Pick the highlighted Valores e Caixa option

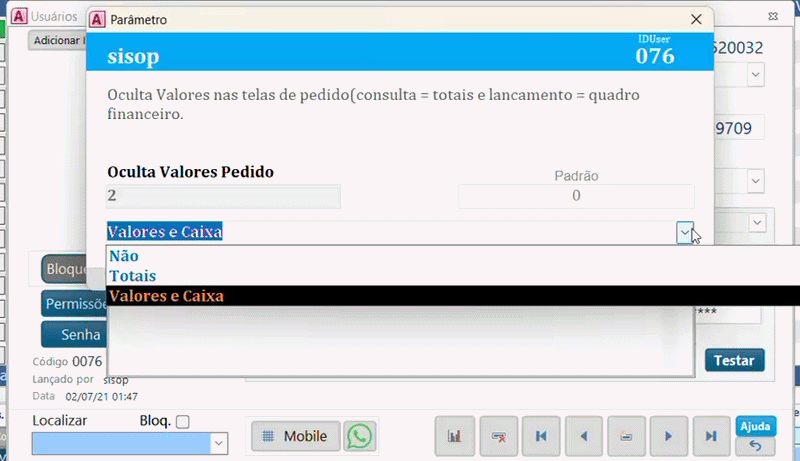click(x=166, y=296)
